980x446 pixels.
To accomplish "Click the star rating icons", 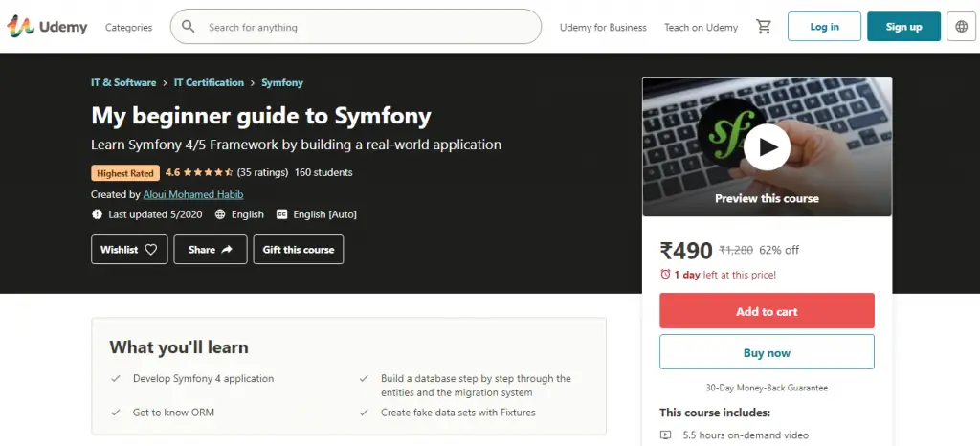I will [209, 173].
